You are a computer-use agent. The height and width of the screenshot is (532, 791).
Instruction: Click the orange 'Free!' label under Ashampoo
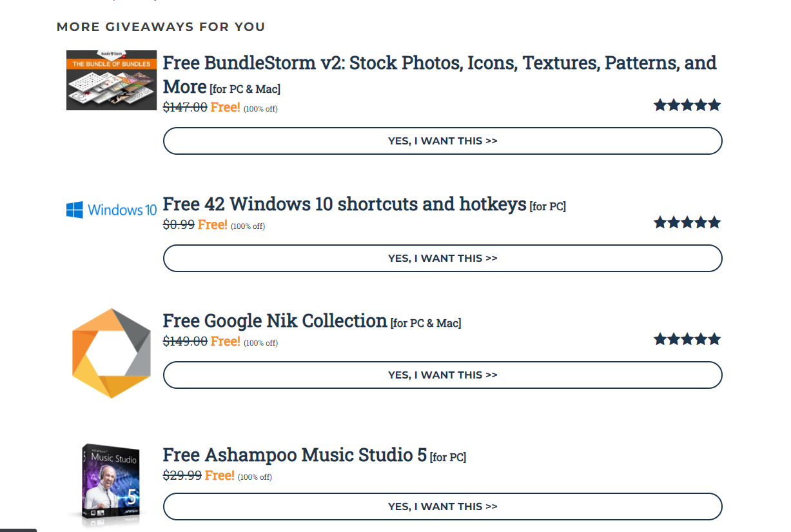[219, 476]
